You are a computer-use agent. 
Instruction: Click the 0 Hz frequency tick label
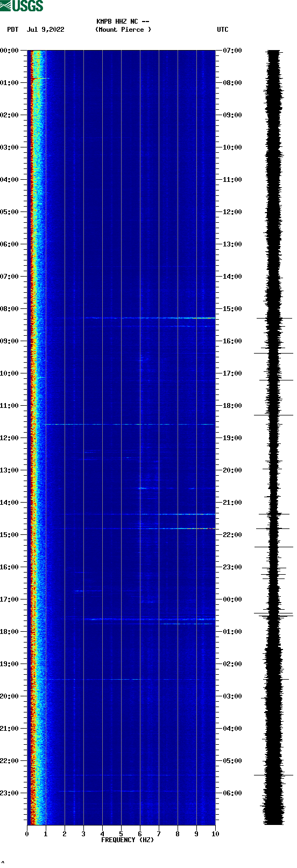click(x=27, y=834)
